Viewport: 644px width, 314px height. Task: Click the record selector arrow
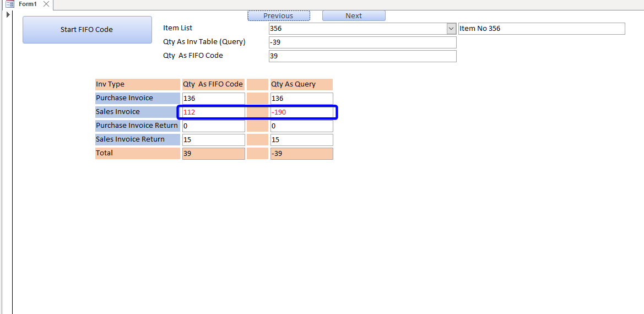tap(8, 15)
